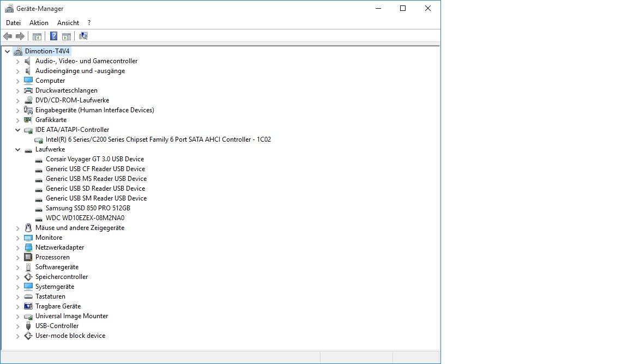Click the Tragbare Geräte icon
Image resolution: width=628 pixels, height=364 pixels.
[28, 306]
